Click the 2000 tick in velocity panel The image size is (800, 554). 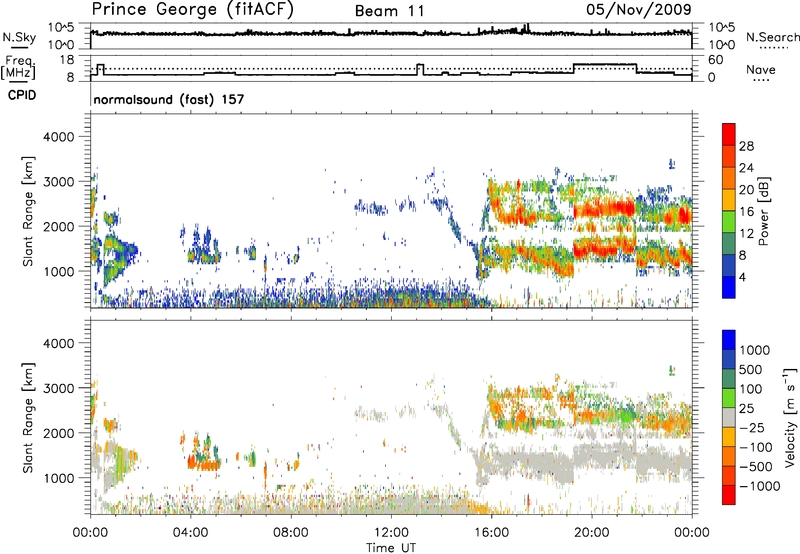click(x=58, y=433)
